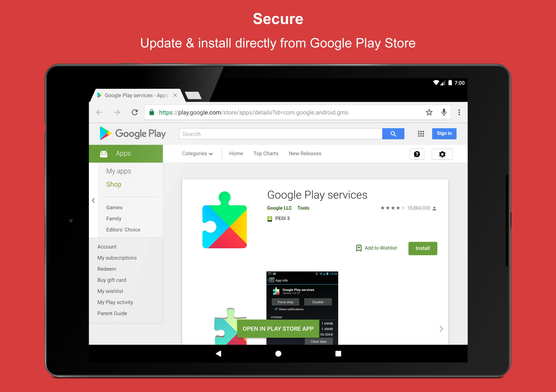
Task: Click the Clear data button in storage
Action: pos(319,340)
